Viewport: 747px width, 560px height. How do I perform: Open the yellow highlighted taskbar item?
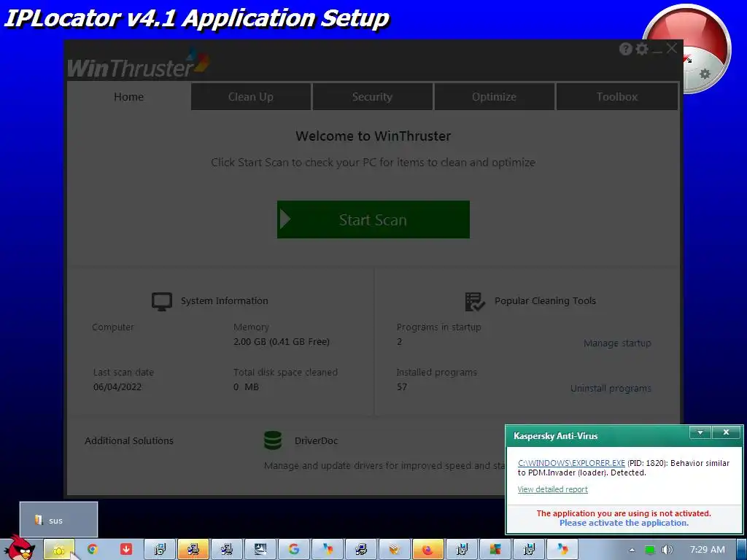[x=59, y=550]
